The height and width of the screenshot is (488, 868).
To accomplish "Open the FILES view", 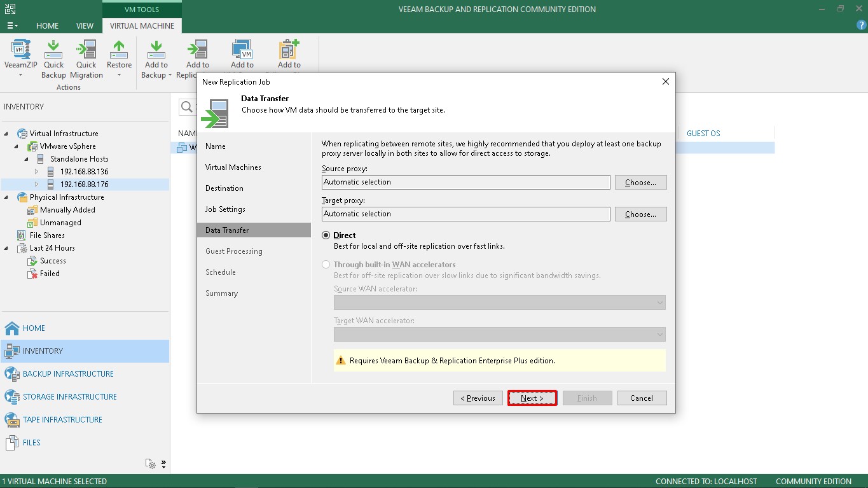I will (x=85, y=443).
